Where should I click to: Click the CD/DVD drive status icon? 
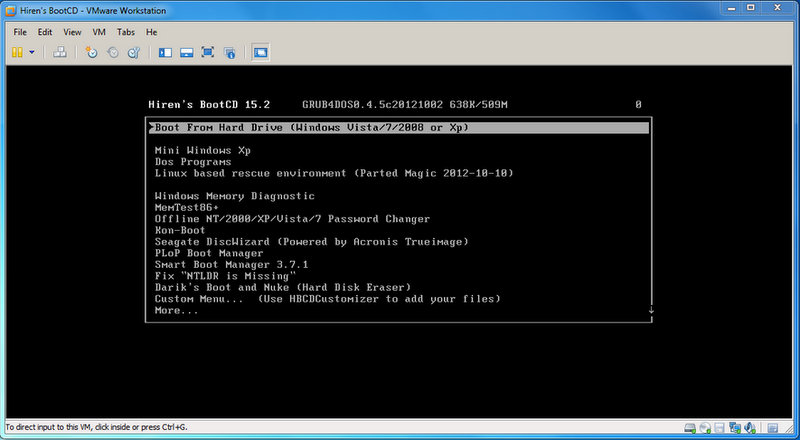(705, 428)
